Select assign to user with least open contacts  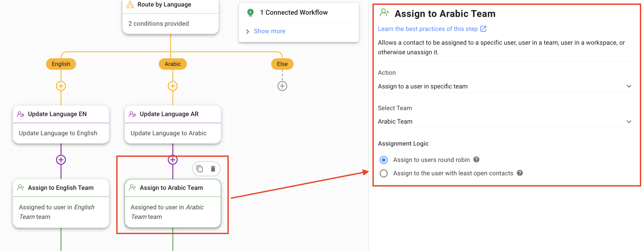tap(384, 173)
